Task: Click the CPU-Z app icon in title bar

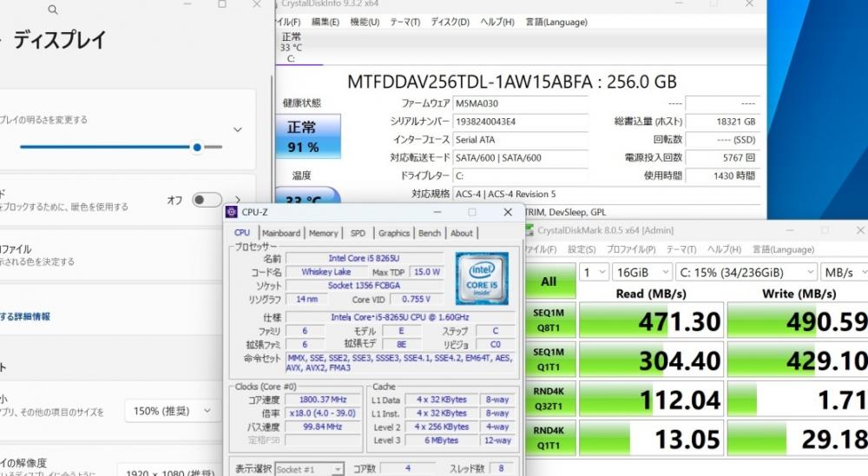Action: pos(232,212)
